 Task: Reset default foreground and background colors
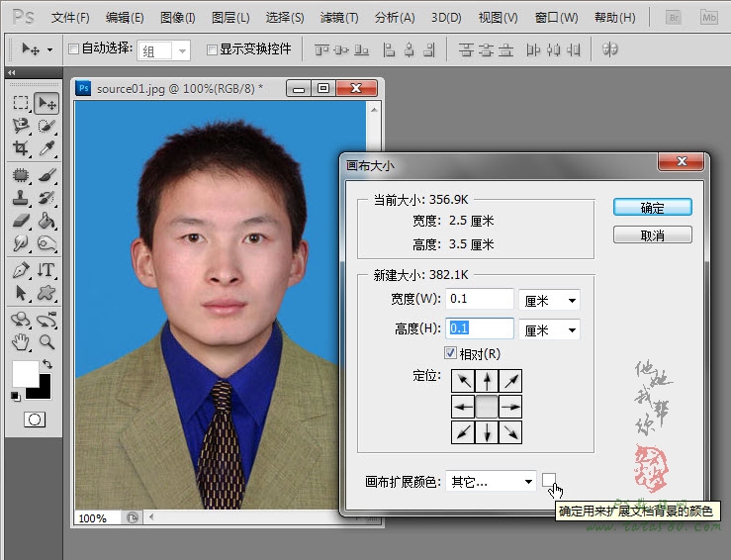point(16,397)
